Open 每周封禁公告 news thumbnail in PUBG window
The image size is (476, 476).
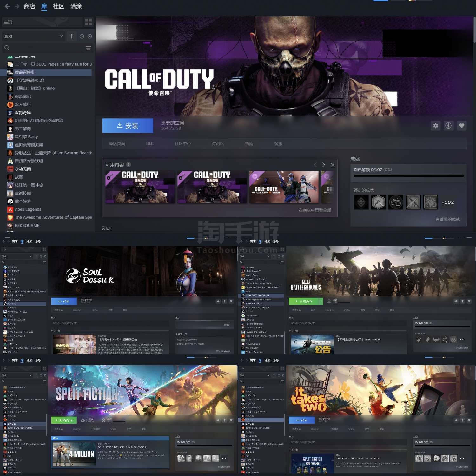(312, 345)
